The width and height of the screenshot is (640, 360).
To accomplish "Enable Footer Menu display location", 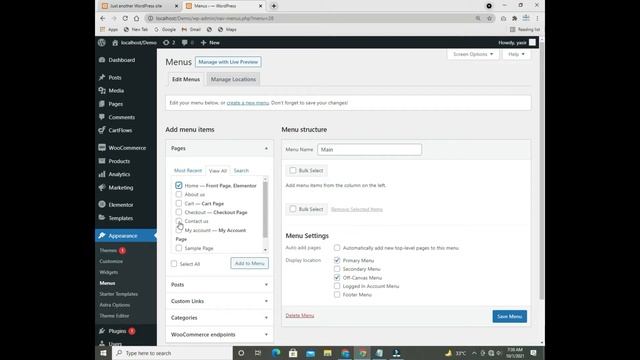I will [x=337, y=294].
